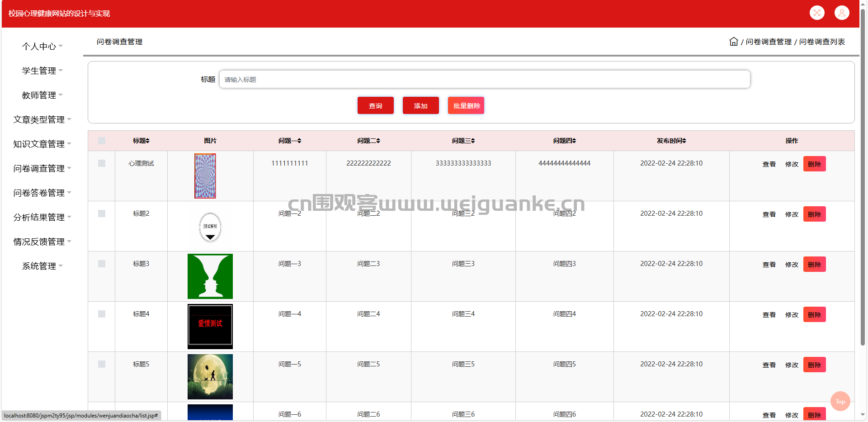
Task: Click the cell 222222222222
Action: (x=368, y=163)
